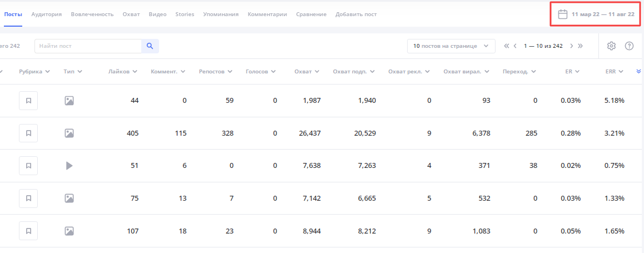Click the image type icon in the first row
644x253 pixels.
click(70, 101)
